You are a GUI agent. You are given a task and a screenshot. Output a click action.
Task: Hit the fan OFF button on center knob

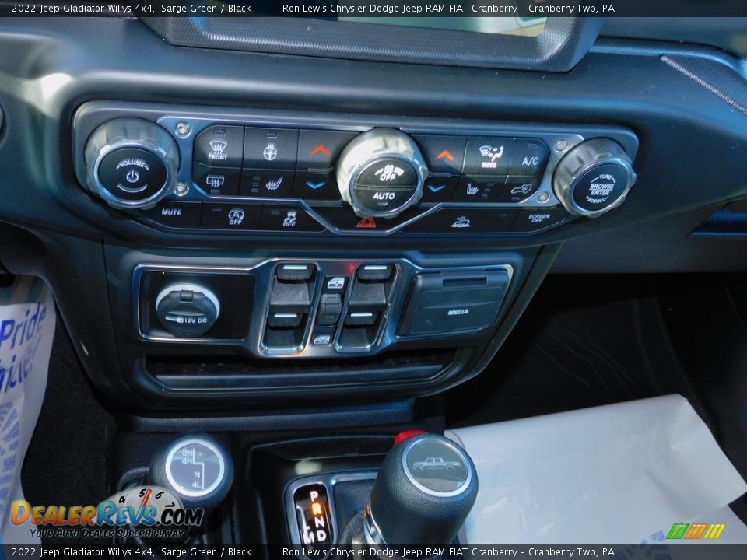(387, 173)
